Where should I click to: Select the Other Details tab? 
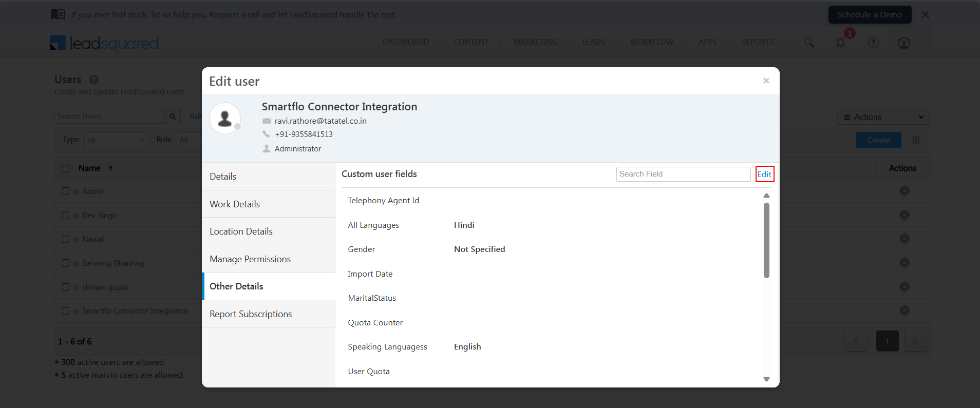click(269, 286)
